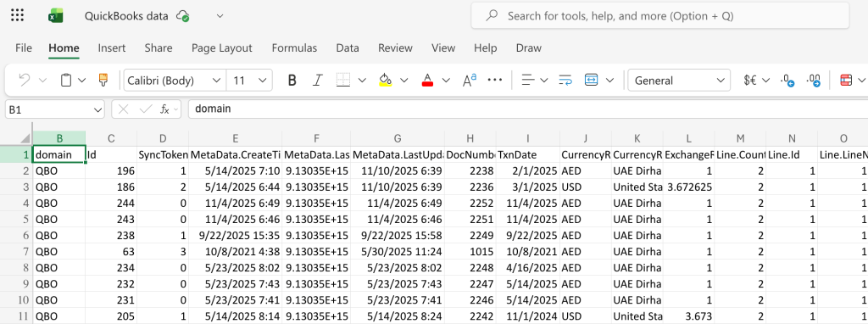Open the Help tab
Screen dimensions: 868x324
tap(485, 48)
